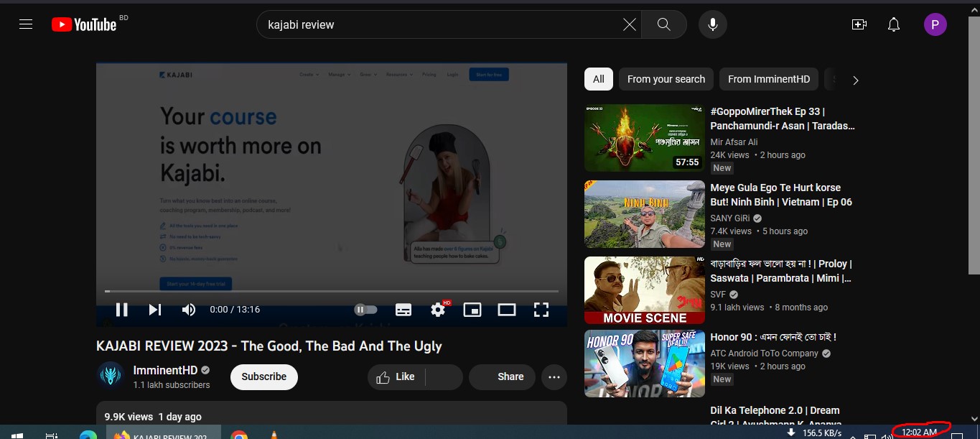Open Microsoft Edge from the taskbar
This screenshot has height=439, width=980.
(x=88, y=436)
